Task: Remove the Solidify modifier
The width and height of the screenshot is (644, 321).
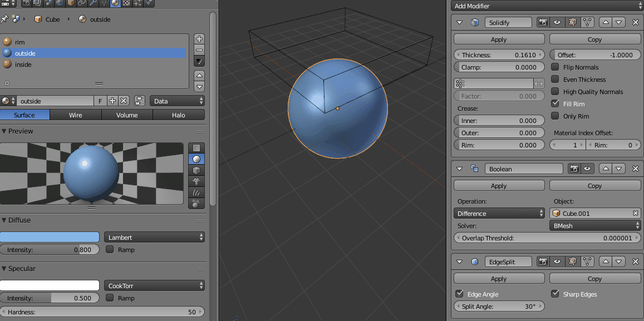Action: click(635, 23)
